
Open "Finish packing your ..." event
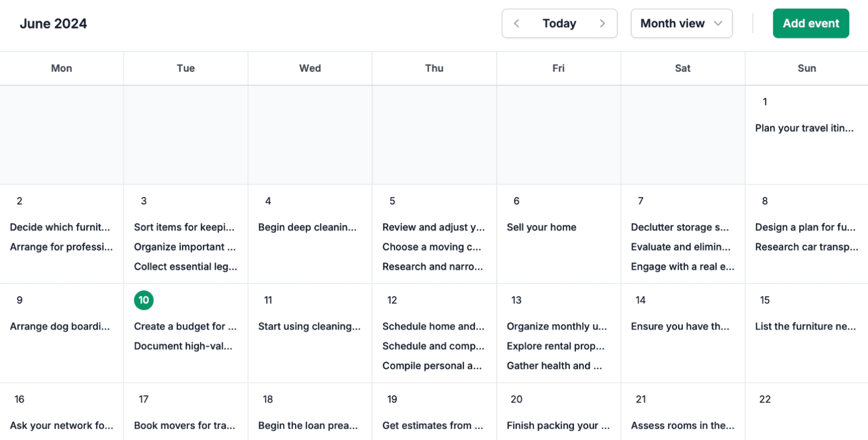tap(558, 426)
